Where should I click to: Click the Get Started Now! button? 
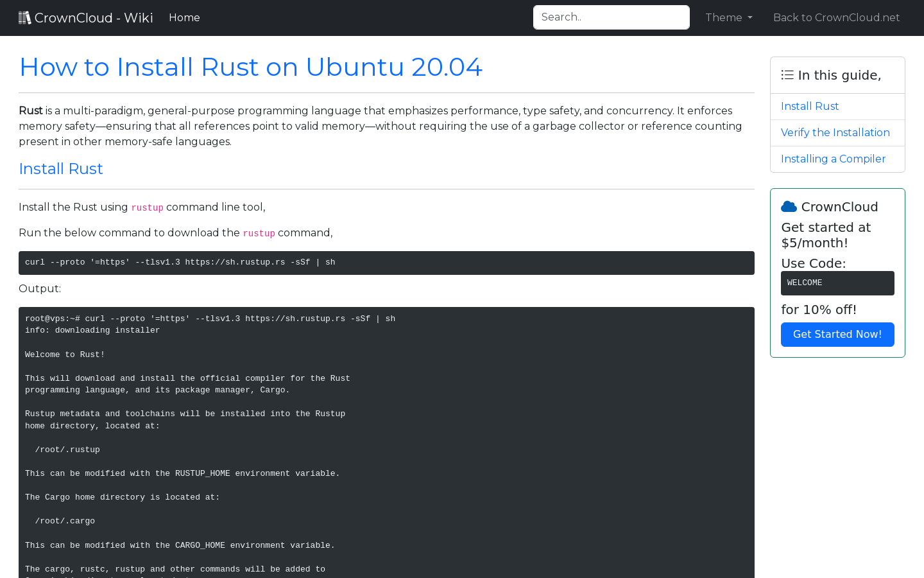click(x=837, y=335)
